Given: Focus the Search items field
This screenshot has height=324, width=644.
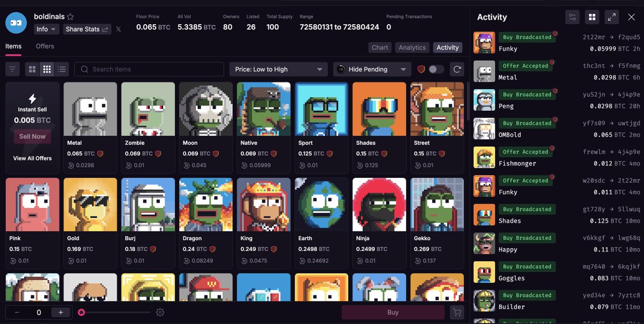Looking at the screenshot, I should [149, 69].
